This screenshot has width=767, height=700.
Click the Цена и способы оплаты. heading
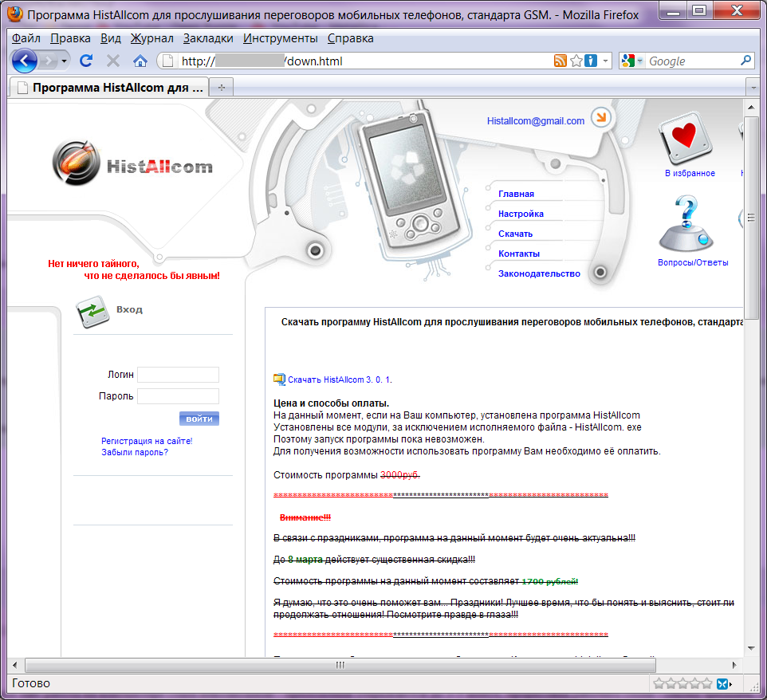click(x=331, y=403)
